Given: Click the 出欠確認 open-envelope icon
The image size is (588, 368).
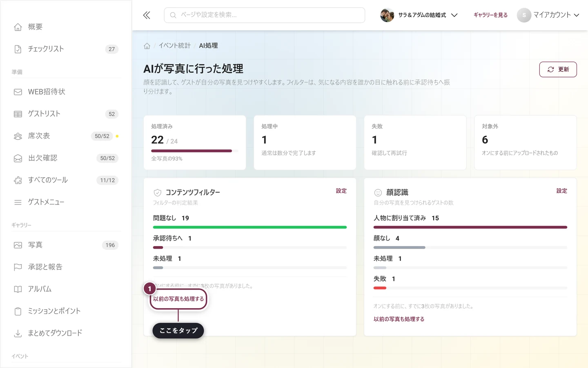Looking at the screenshot, I should [x=18, y=158].
